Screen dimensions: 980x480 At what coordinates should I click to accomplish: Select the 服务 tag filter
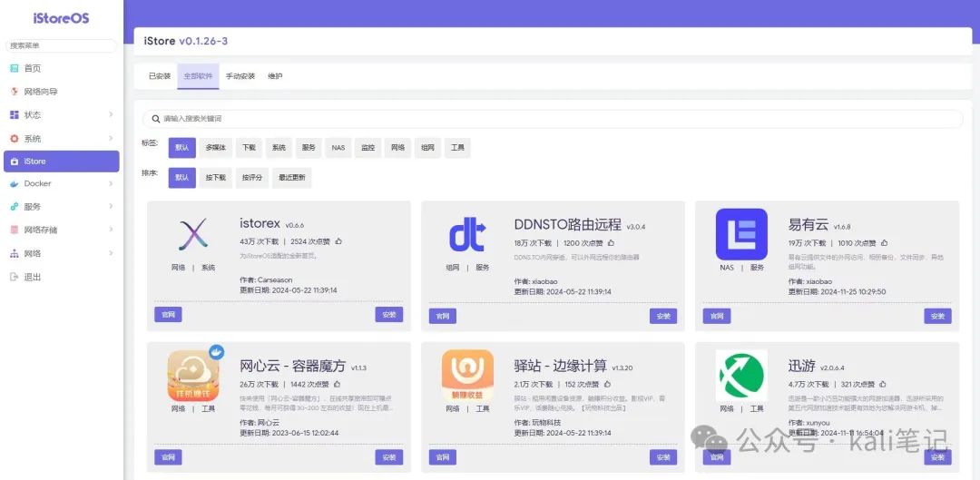(309, 148)
